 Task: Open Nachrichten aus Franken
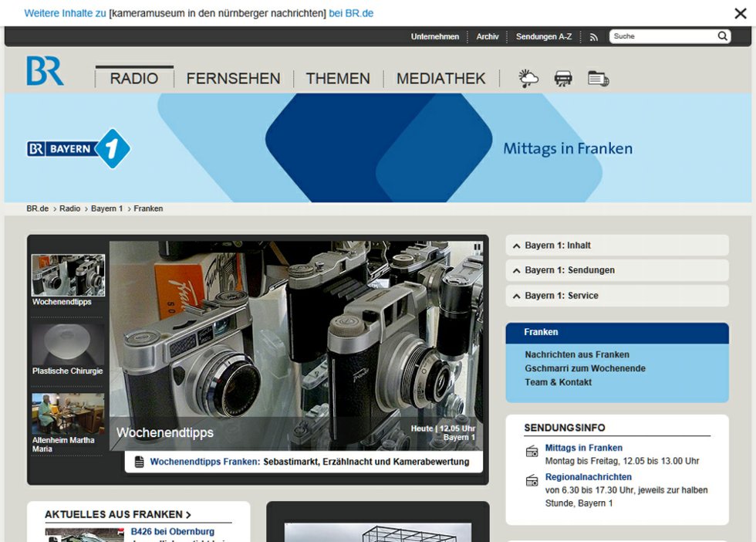point(577,354)
